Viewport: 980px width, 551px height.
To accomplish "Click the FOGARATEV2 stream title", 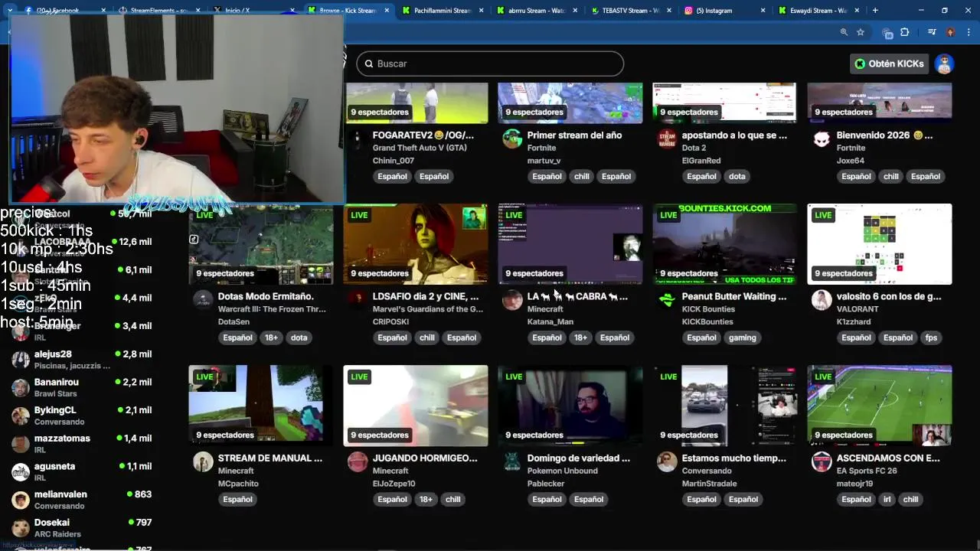I will click(x=423, y=135).
